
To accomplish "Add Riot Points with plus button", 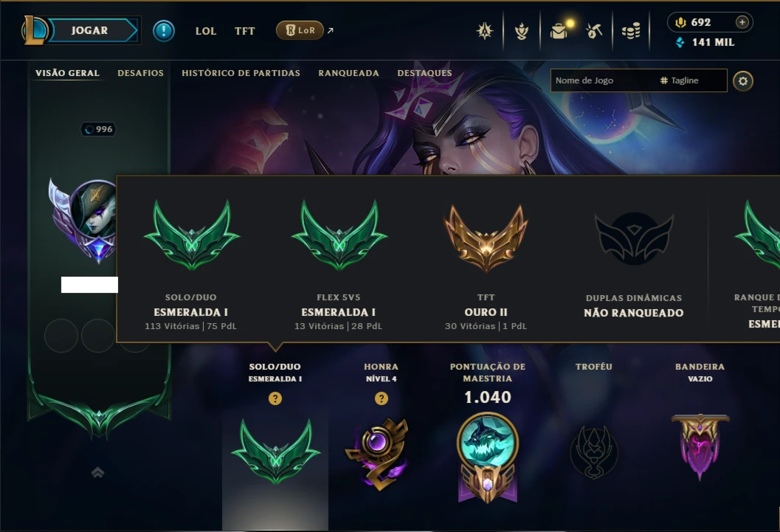I will (742, 22).
